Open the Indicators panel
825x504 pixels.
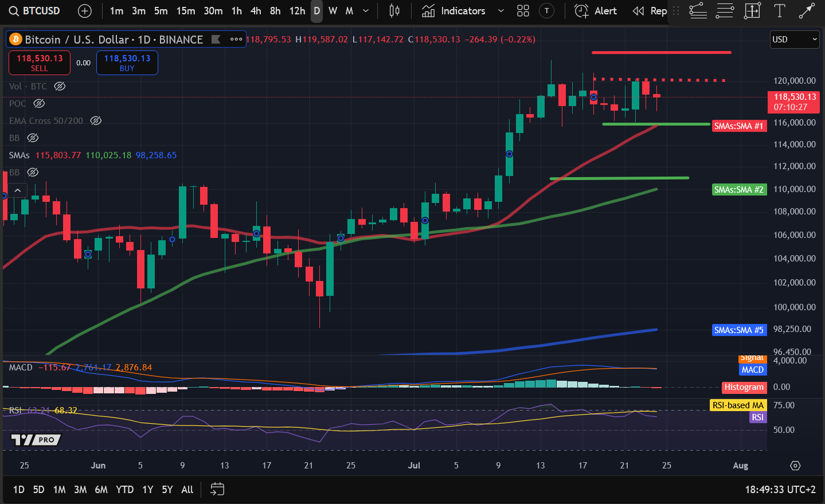[x=453, y=11]
